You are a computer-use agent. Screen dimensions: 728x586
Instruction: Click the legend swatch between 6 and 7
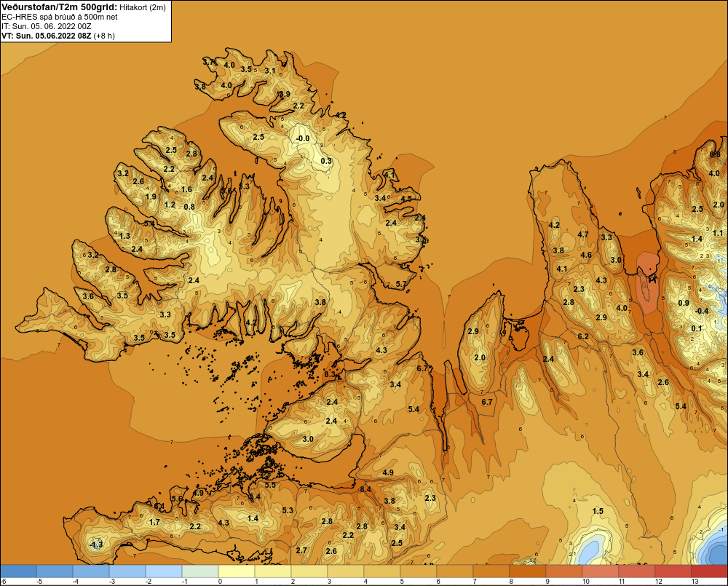pyautogui.click(x=455, y=571)
